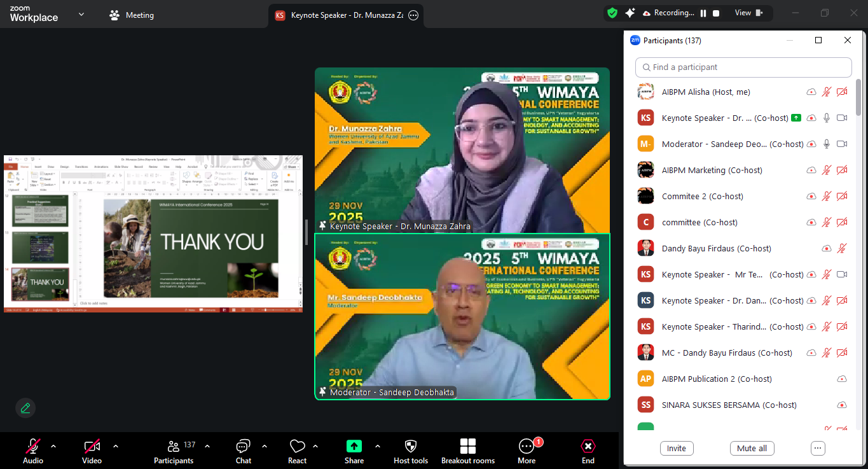The width and height of the screenshot is (868, 469).
Task: Toggle microphone for Moderator Sandeep Deobhakta
Action: pyautogui.click(x=827, y=144)
